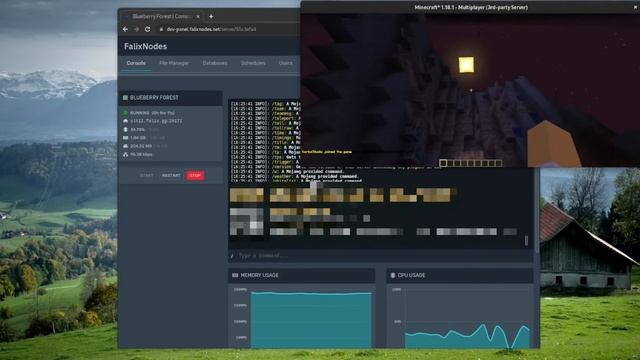
Task: Click the CPU percentage chip icon
Action: [125, 129]
